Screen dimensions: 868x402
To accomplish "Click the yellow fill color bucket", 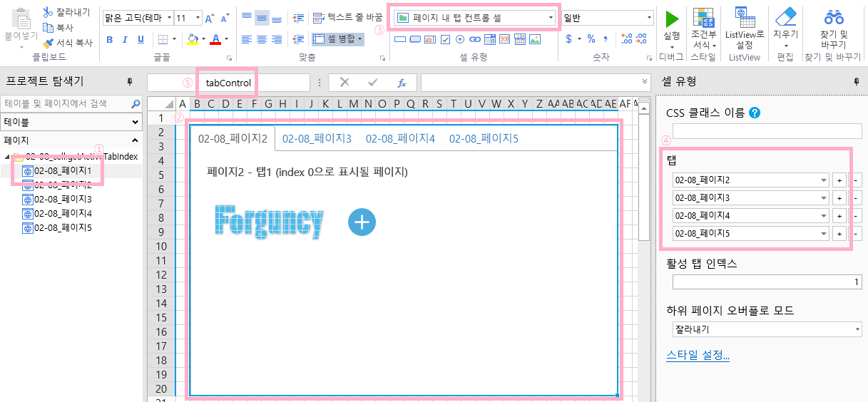I will click(x=193, y=39).
